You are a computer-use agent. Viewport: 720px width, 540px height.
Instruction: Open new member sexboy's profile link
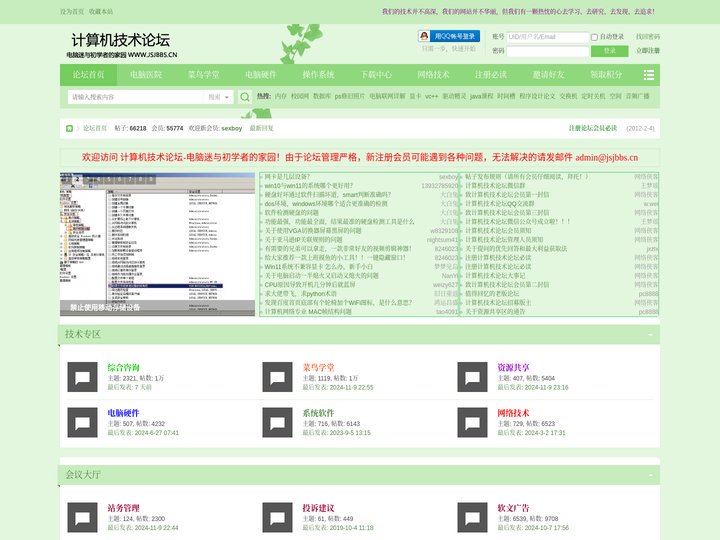[x=231, y=129]
